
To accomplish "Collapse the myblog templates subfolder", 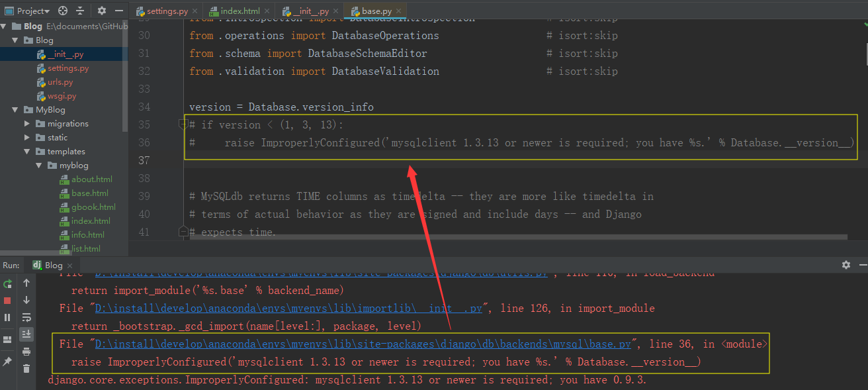I will tap(39, 166).
